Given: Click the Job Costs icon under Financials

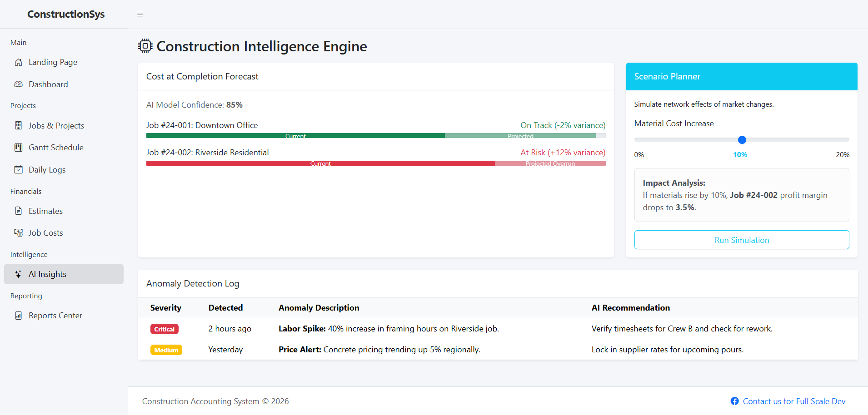Looking at the screenshot, I should tap(18, 232).
